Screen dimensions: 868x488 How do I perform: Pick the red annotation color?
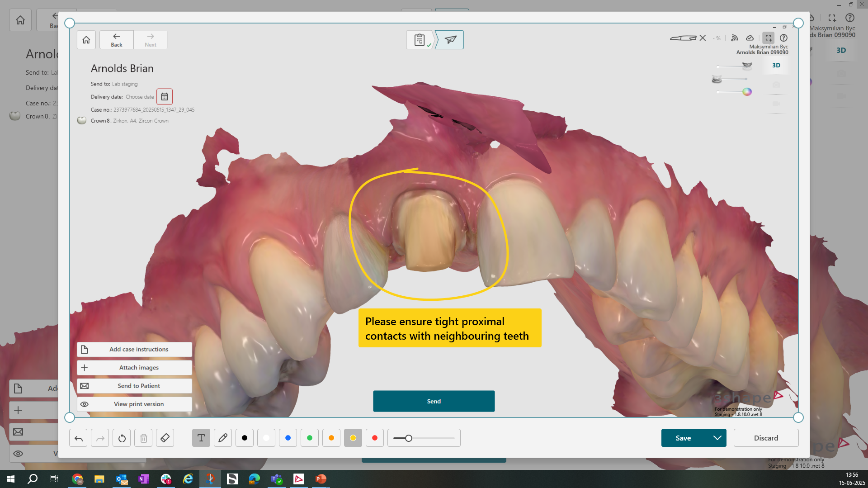[x=375, y=438]
